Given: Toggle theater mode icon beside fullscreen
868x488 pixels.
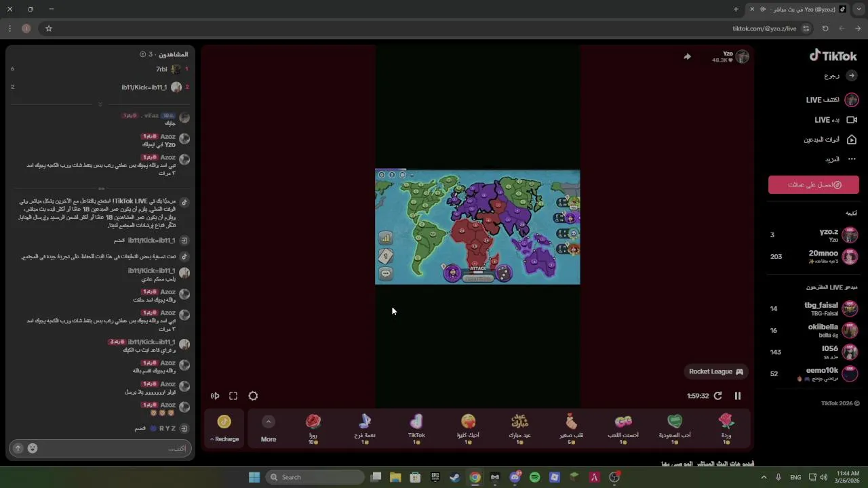Looking at the screenshot, I should (x=215, y=396).
